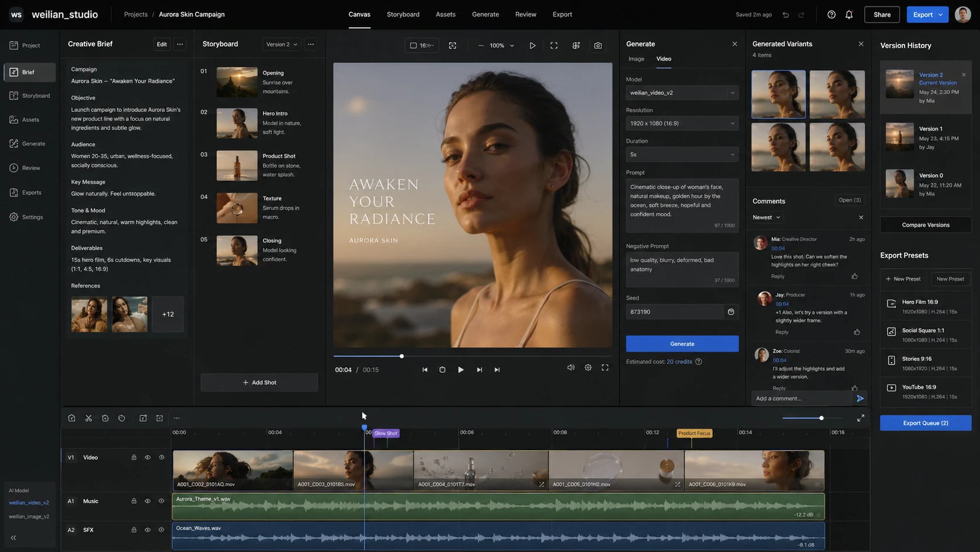The width and height of the screenshot is (980, 552).
Task: Click the volume speaker icon in the player
Action: tap(571, 368)
